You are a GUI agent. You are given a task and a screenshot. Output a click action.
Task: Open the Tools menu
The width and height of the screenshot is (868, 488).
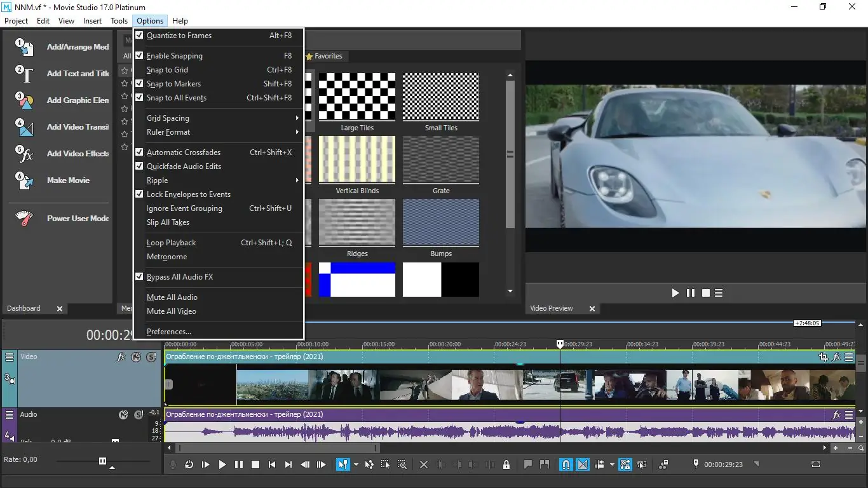click(119, 21)
